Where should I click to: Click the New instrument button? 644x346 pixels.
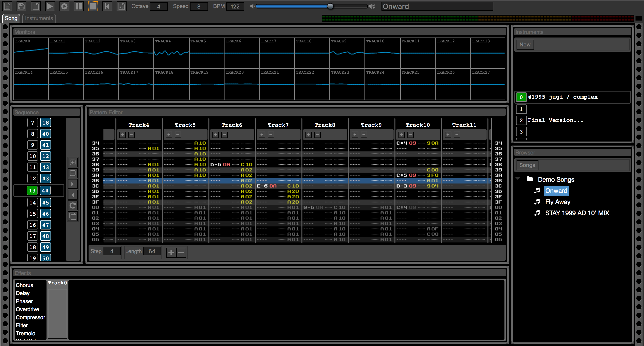tap(525, 44)
